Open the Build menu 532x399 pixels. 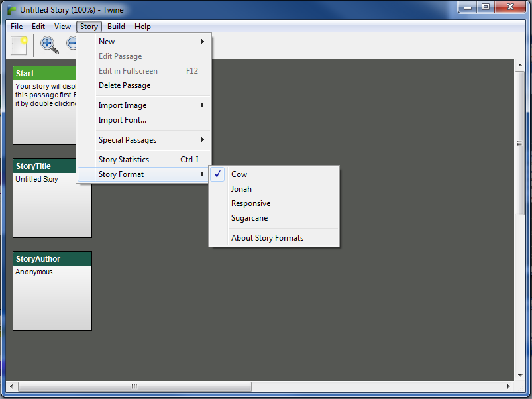tap(116, 27)
